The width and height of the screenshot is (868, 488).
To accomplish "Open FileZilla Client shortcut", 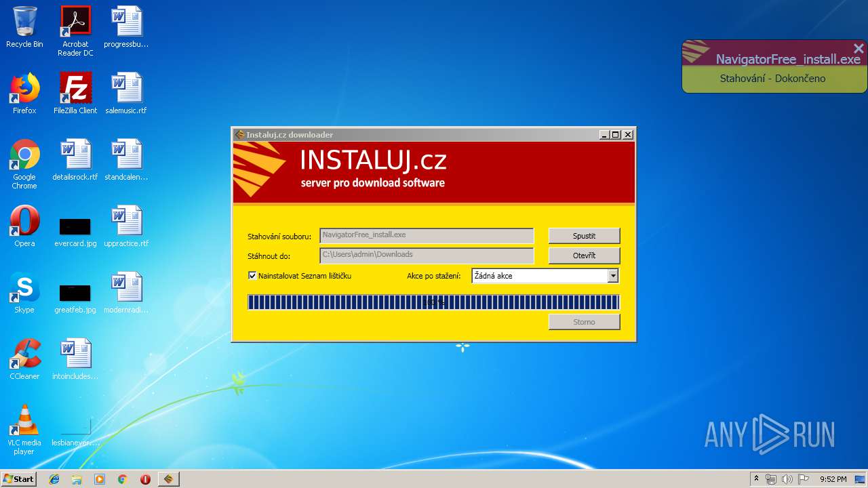I will point(75,94).
